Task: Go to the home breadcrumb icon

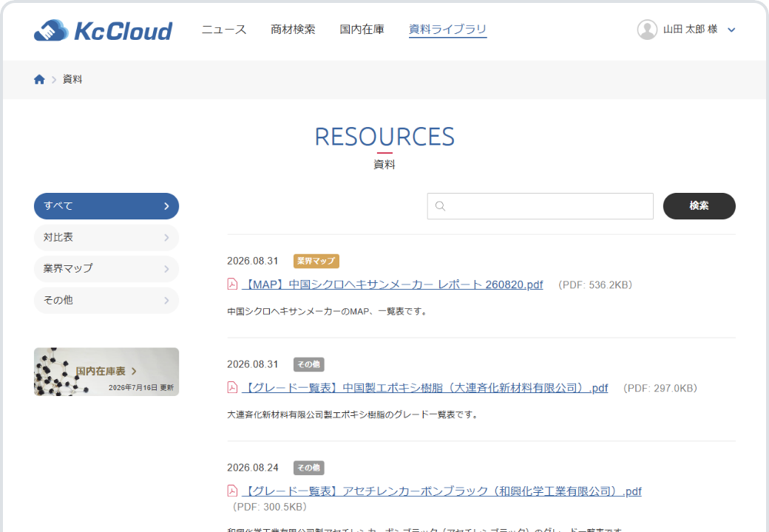Action: (39, 79)
